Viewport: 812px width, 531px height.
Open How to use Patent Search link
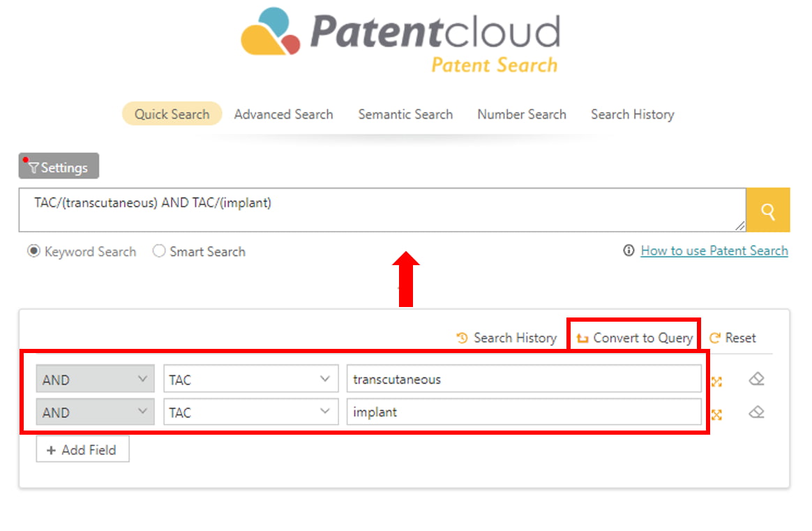click(x=714, y=250)
